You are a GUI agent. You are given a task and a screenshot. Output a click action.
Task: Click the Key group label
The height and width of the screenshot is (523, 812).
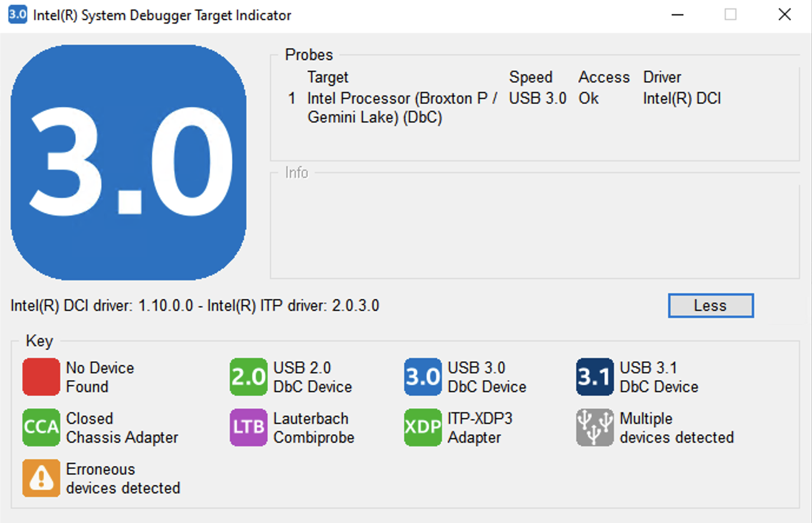39,341
